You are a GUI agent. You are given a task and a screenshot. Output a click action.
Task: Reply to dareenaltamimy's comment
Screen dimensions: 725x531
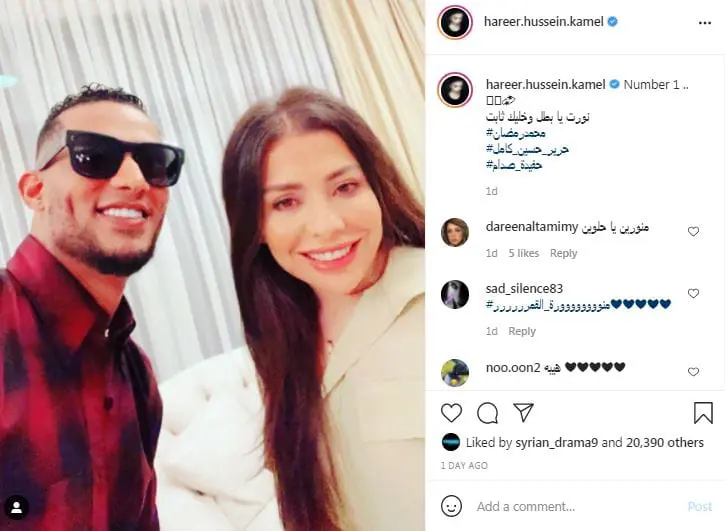(563, 253)
